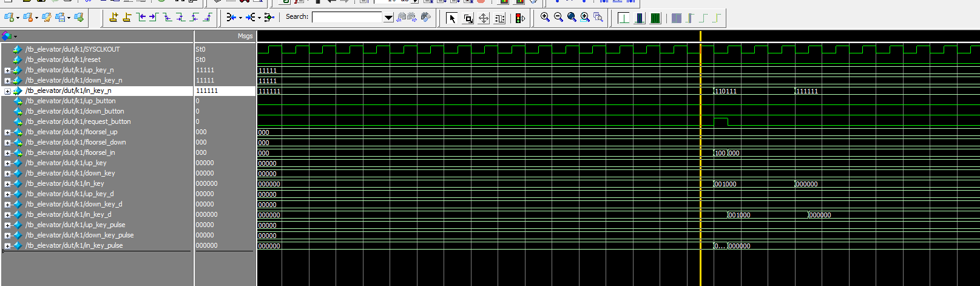Viewport: 980px width, 286px height.
Task: Click the 110111 value in in_key_n waveform
Action: pyautogui.click(x=726, y=91)
